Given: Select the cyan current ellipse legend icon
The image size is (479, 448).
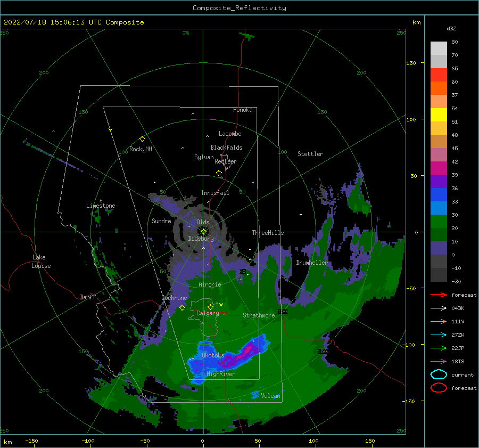Looking at the screenshot, I should [439, 374].
